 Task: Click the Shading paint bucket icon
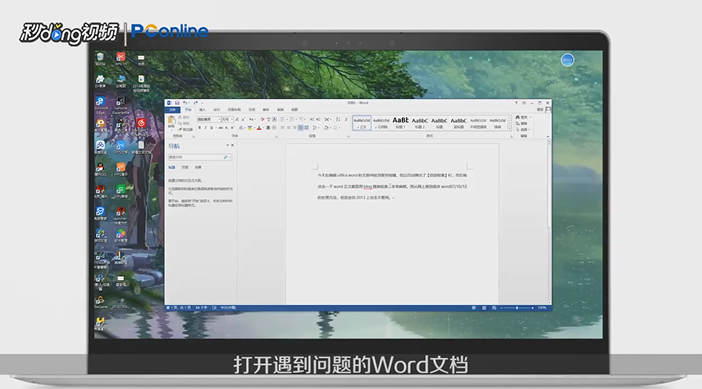click(327, 128)
